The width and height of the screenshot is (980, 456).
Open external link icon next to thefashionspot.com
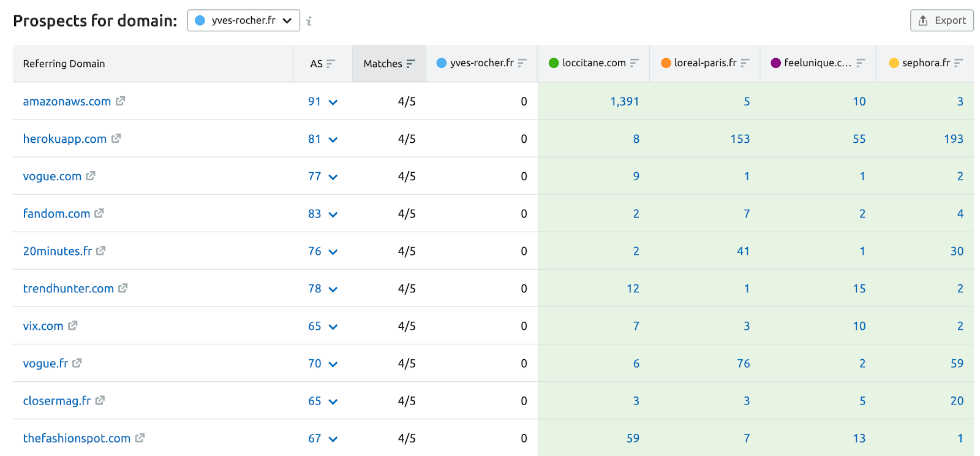point(140,437)
